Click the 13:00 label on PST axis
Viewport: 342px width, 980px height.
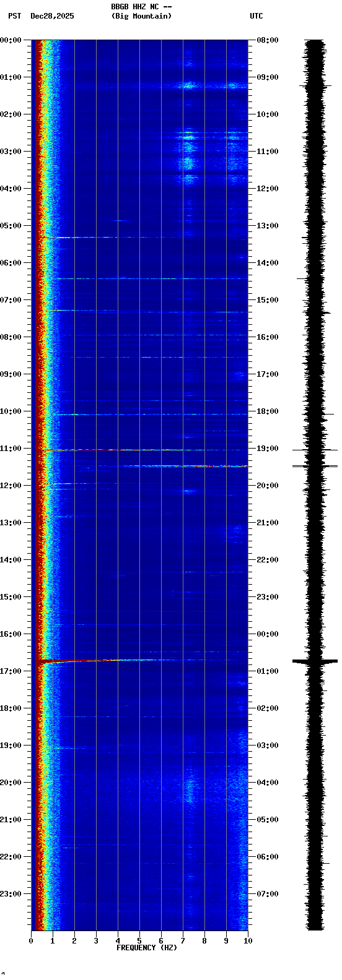pos(11,523)
